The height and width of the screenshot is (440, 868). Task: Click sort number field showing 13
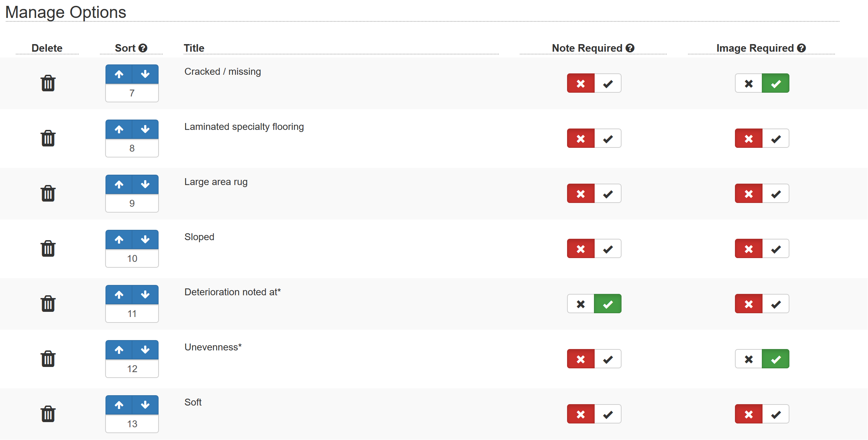point(132,424)
